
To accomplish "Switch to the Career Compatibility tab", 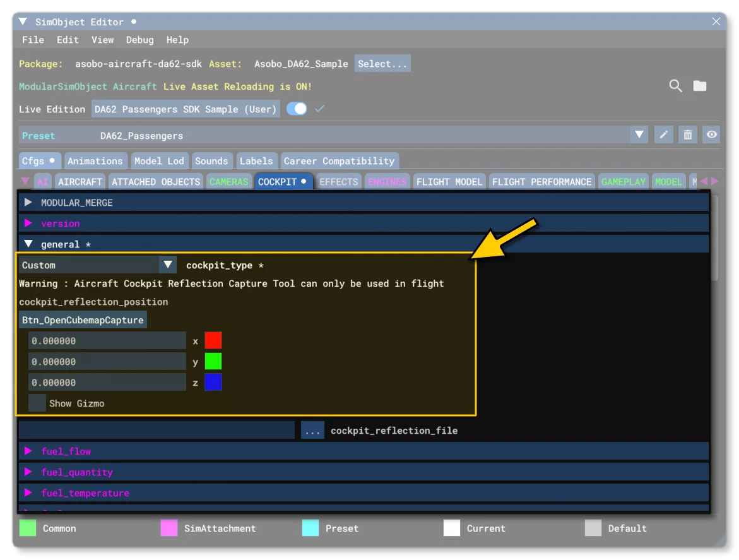I will point(340,161).
